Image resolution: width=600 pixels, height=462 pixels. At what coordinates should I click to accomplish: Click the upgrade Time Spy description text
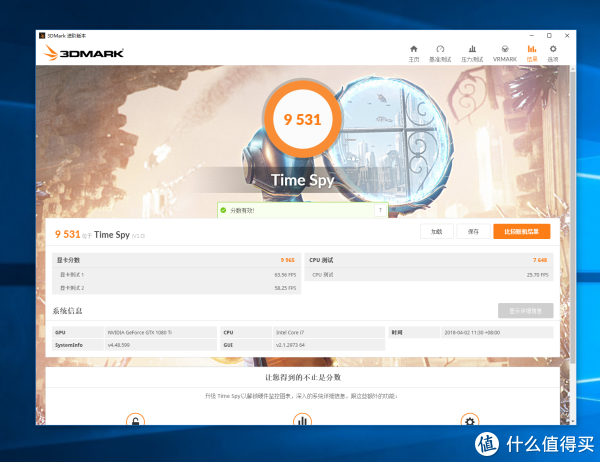click(301, 396)
